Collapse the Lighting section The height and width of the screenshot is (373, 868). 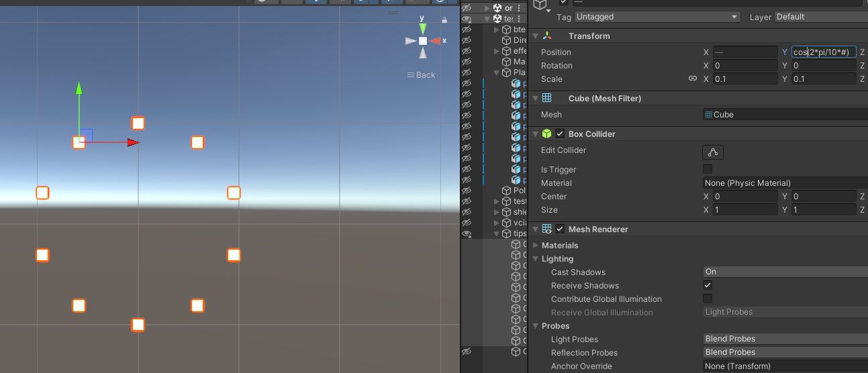click(x=535, y=259)
